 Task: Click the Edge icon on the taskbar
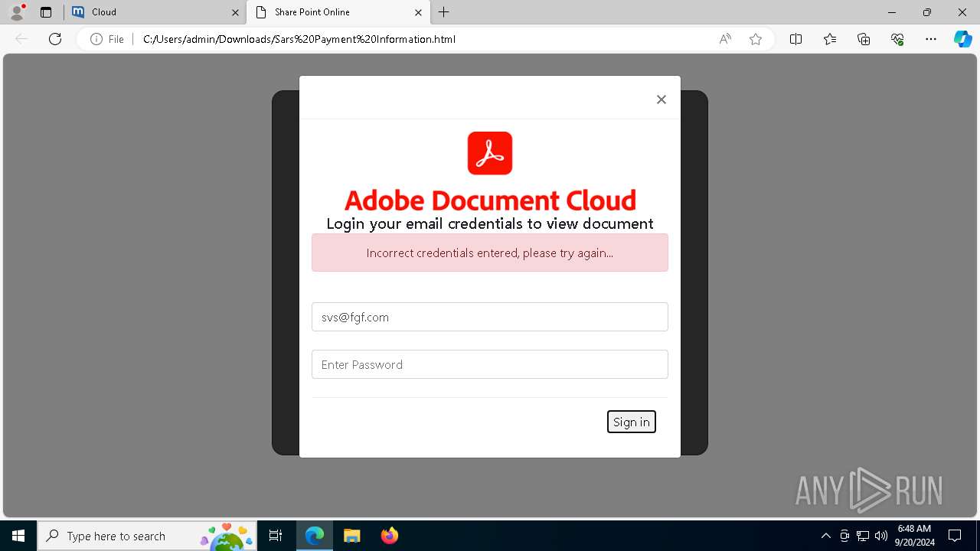[315, 536]
